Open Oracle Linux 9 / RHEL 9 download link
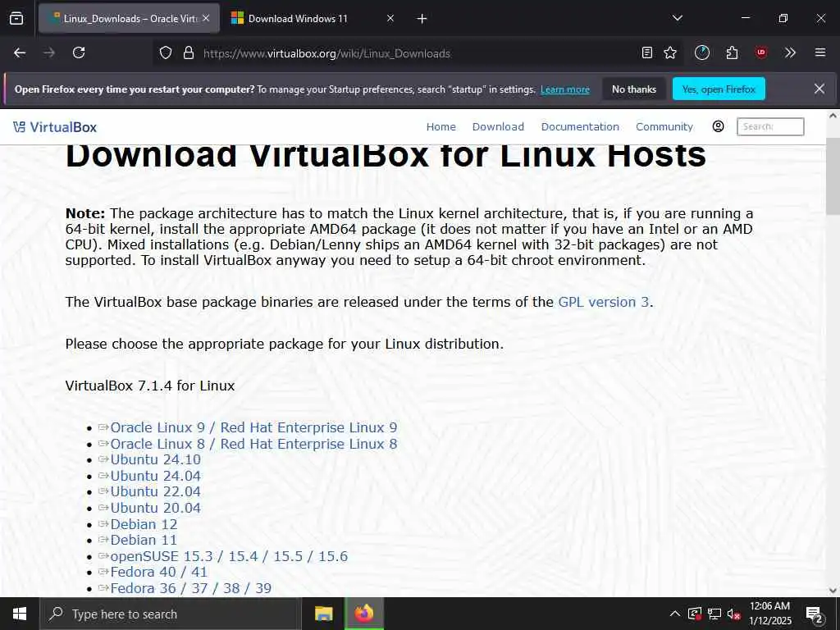 tap(253, 427)
